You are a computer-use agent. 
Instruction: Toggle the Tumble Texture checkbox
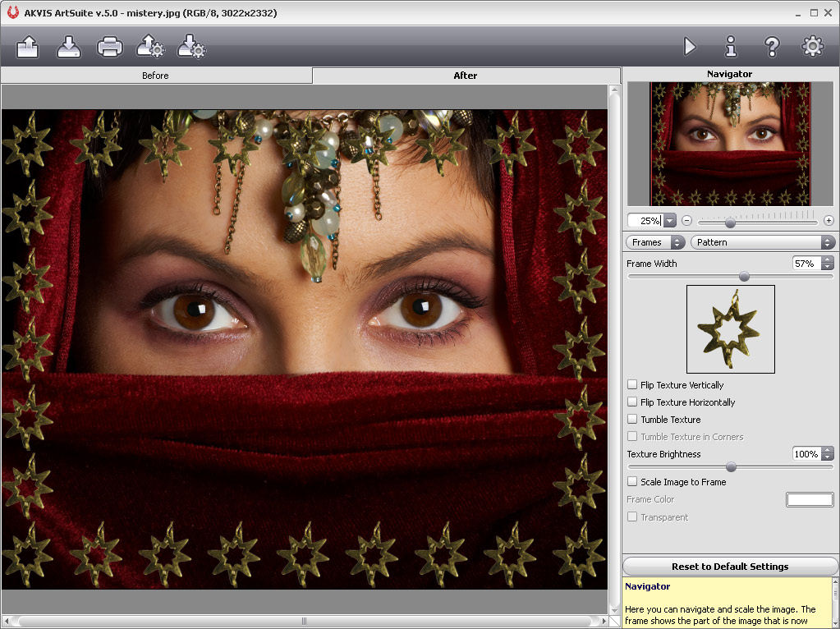coord(632,419)
